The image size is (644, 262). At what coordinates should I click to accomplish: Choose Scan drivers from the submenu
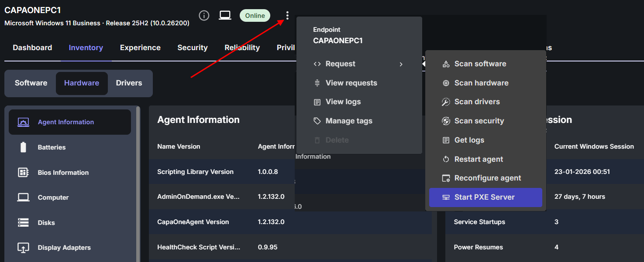[486, 102]
